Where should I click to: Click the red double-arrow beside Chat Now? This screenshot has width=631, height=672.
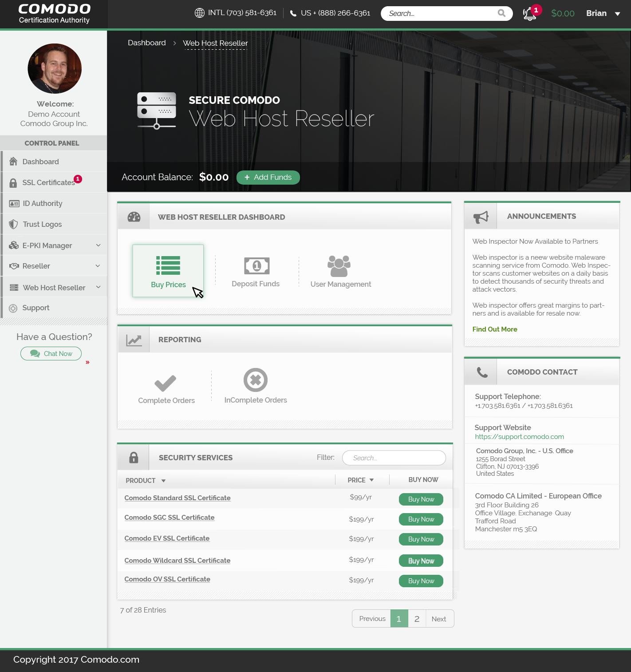tap(88, 363)
